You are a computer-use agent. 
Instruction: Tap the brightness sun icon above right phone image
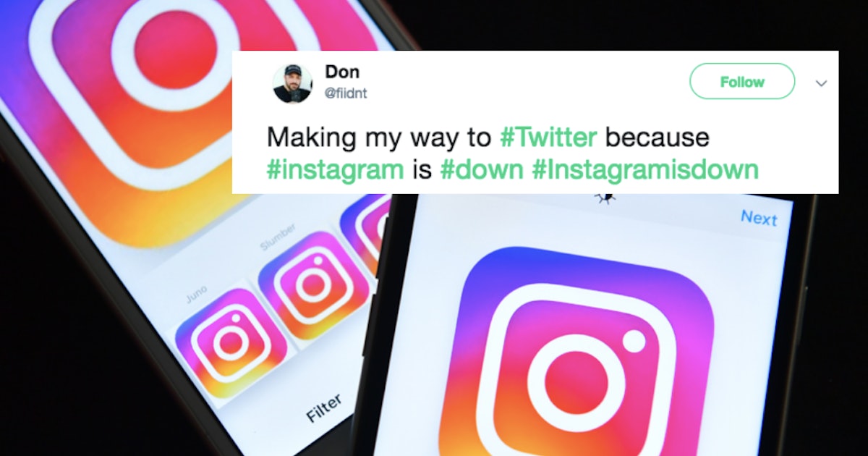pos(601,197)
